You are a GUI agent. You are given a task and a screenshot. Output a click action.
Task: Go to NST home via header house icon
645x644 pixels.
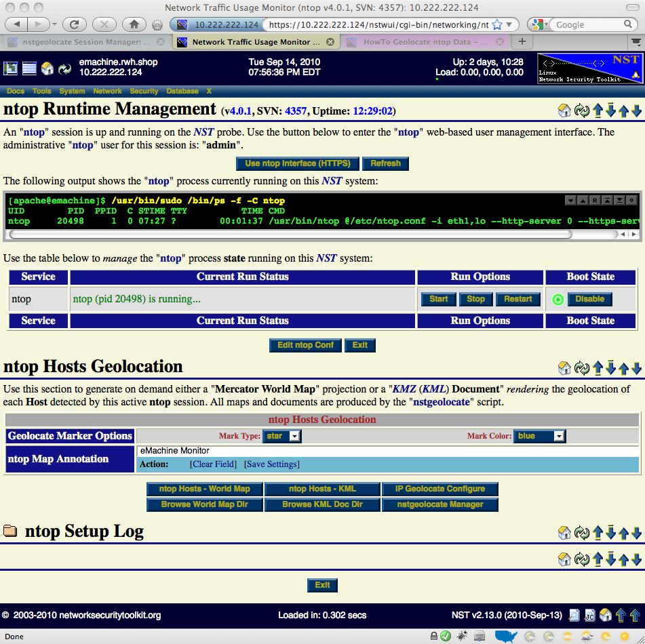tap(47, 68)
